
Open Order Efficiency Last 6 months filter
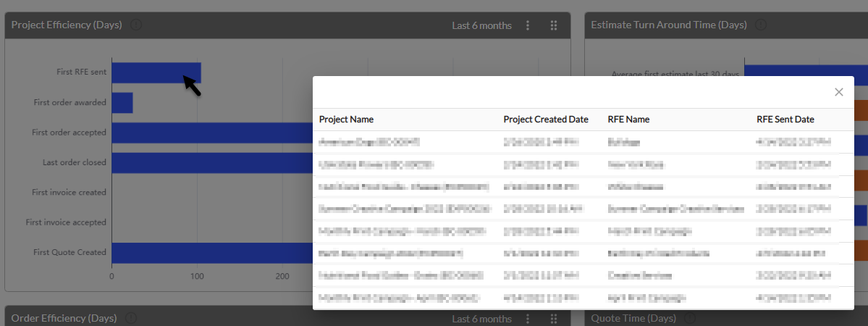click(481, 319)
